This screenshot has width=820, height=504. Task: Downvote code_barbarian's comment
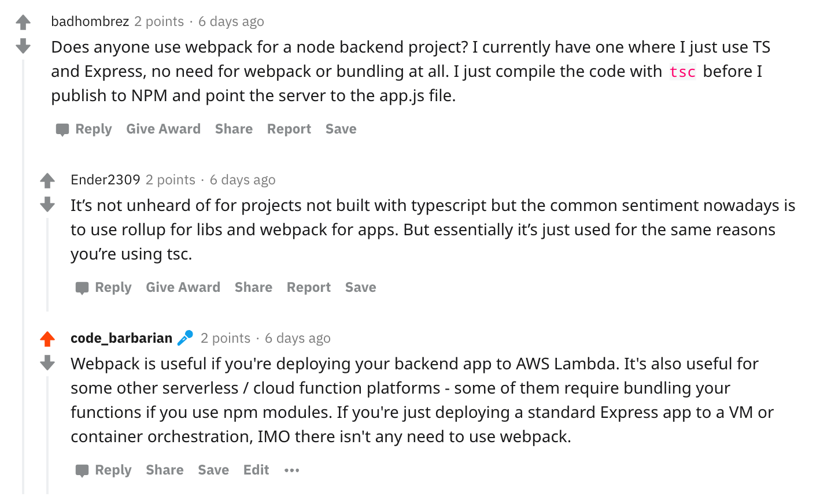click(47, 362)
